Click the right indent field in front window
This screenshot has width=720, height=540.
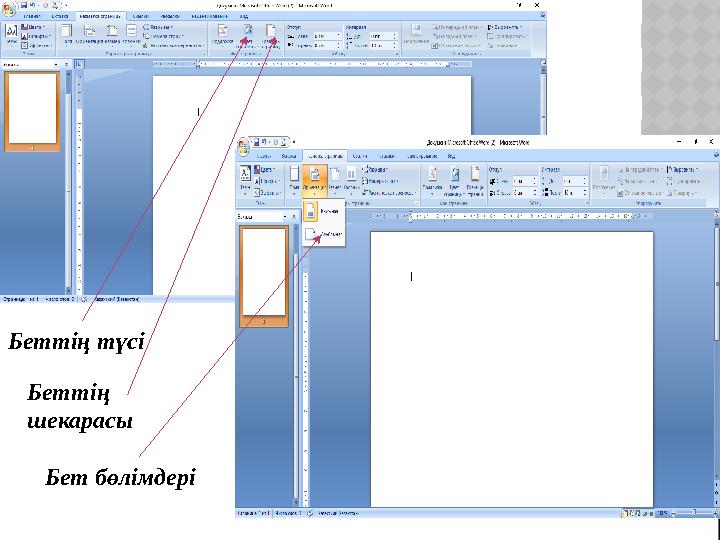point(524,193)
